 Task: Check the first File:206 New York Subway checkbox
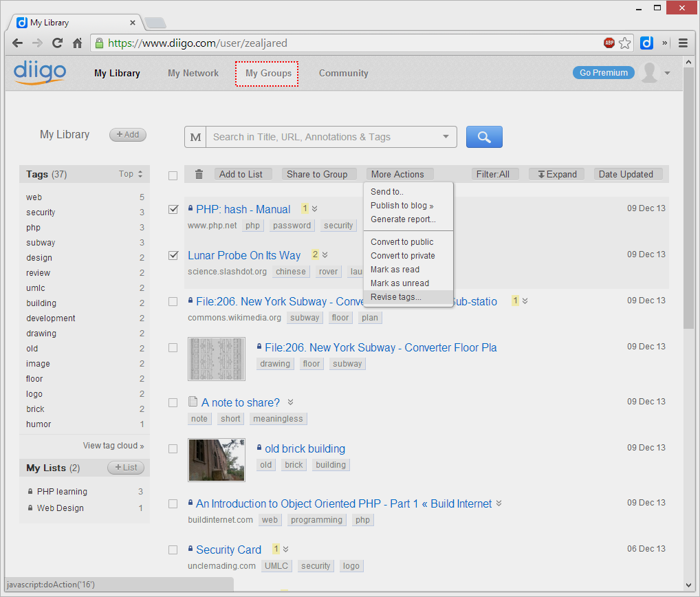(x=173, y=301)
